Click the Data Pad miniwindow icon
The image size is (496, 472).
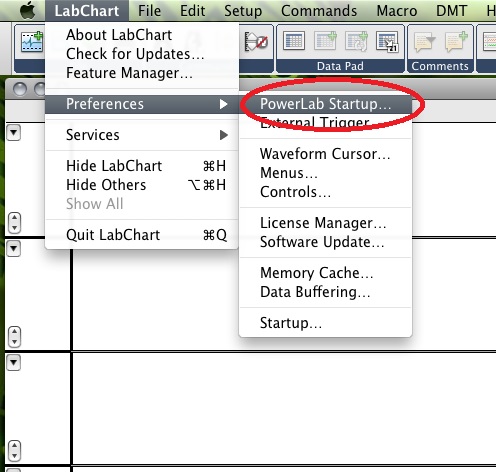387,41
